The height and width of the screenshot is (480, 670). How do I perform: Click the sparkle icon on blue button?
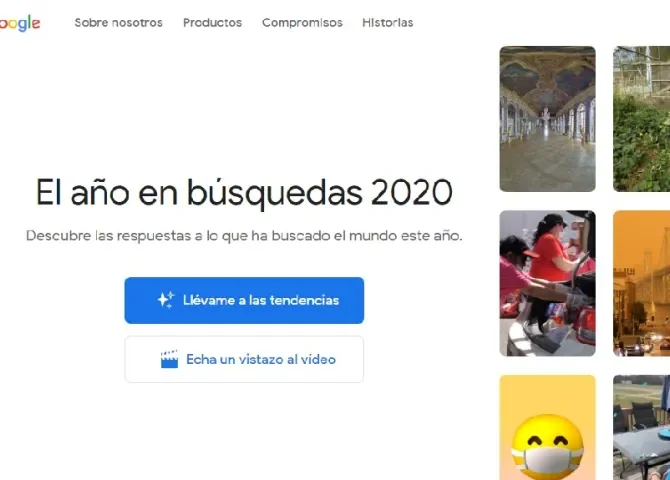[166, 300]
